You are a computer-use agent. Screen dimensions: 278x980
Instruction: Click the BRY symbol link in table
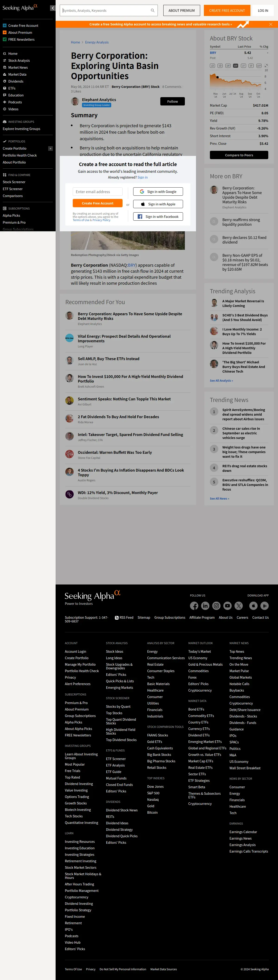coord(213,53)
